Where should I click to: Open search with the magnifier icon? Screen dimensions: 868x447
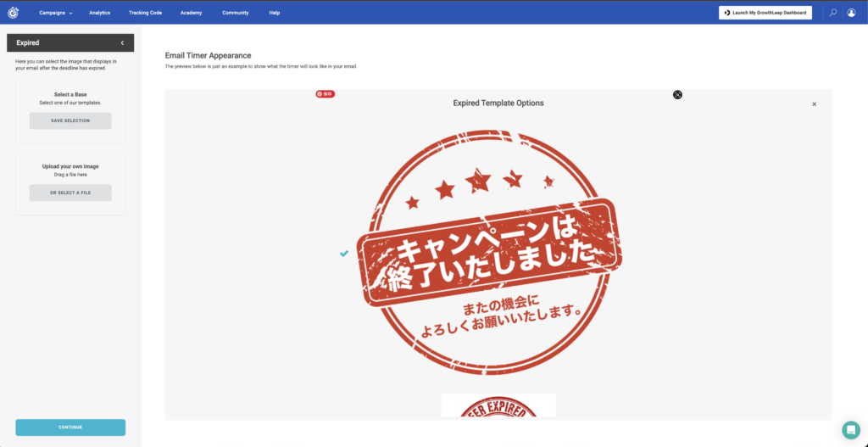[x=833, y=13]
